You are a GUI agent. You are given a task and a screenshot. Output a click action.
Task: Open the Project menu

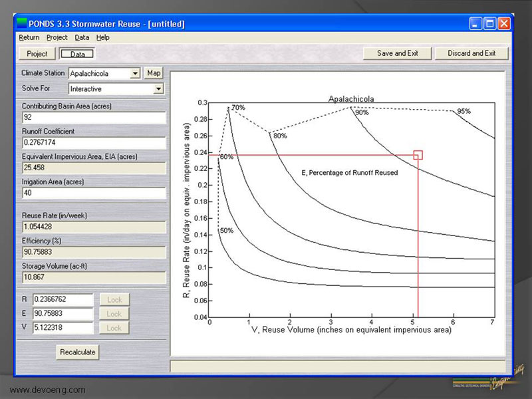coord(57,38)
